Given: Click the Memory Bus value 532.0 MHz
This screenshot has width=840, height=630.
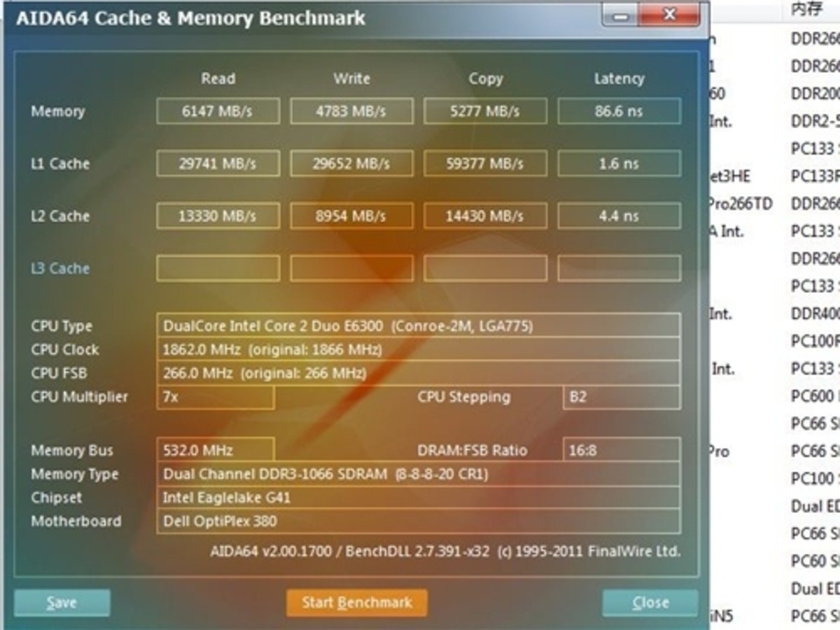Looking at the screenshot, I should click(216, 451).
